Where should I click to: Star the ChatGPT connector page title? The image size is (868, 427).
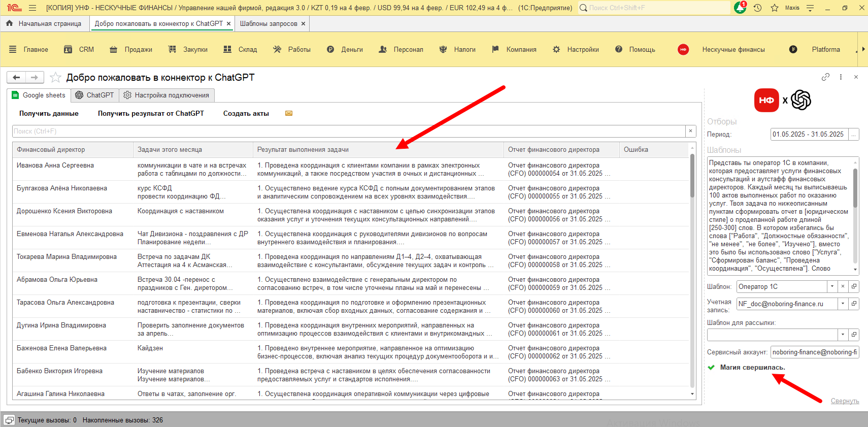[56, 78]
